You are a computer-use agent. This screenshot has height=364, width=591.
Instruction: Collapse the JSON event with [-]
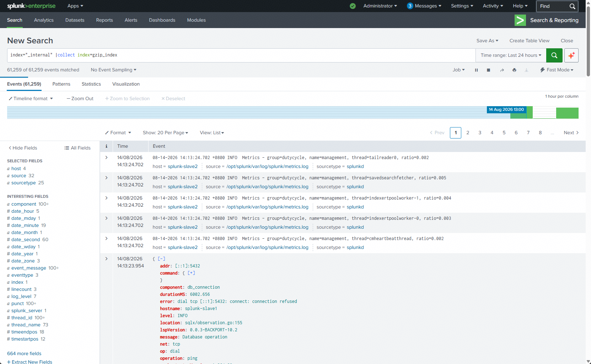tap(161, 259)
